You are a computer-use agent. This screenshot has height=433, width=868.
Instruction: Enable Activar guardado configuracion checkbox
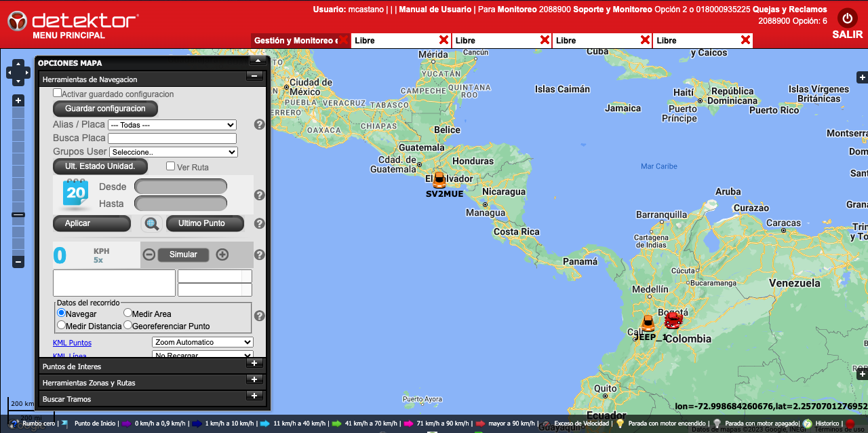[x=58, y=93]
